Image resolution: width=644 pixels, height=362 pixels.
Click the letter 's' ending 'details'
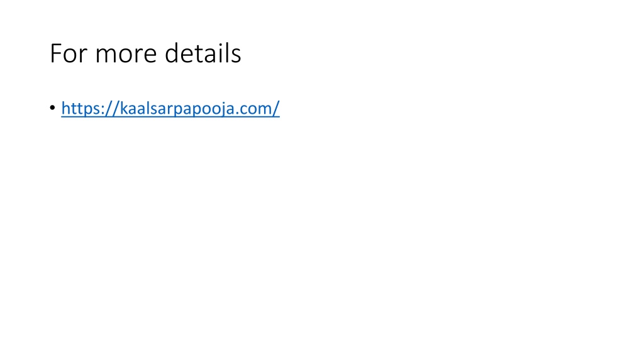(x=236, y=57)
